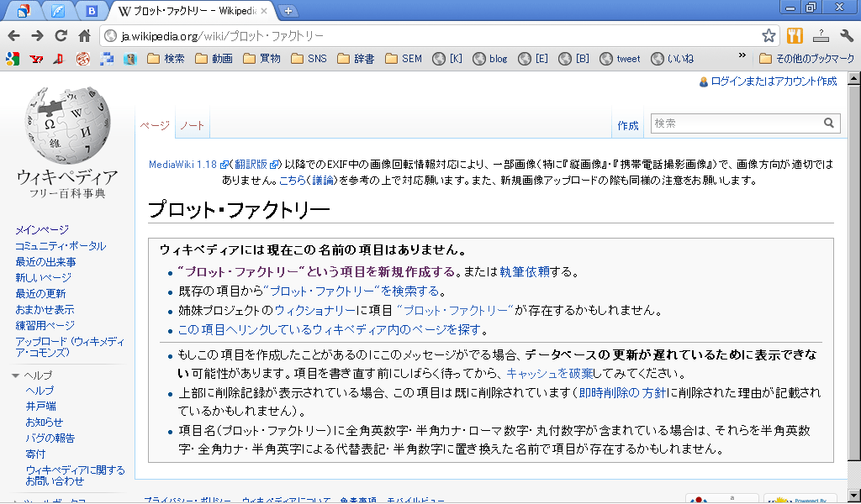Open the orange fork-and-knife extension
Viewport: 861px width, 504px height.
[x=795, y=36]
